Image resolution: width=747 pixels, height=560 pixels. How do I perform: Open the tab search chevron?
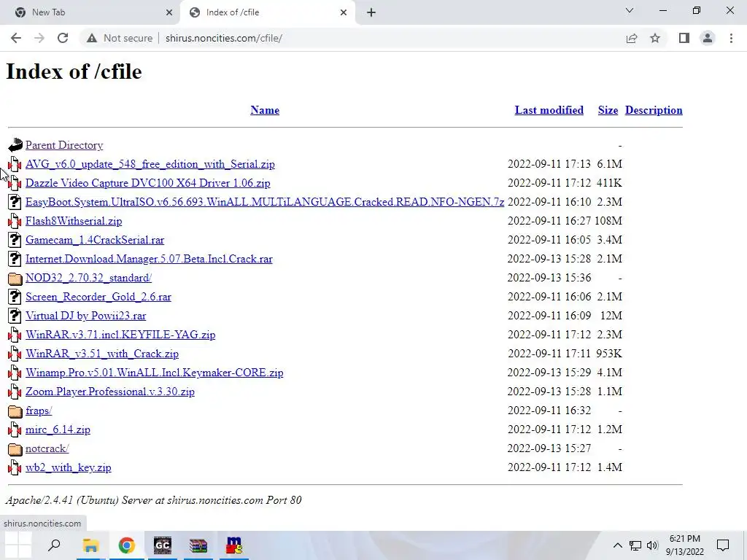[x=630, y=10]
